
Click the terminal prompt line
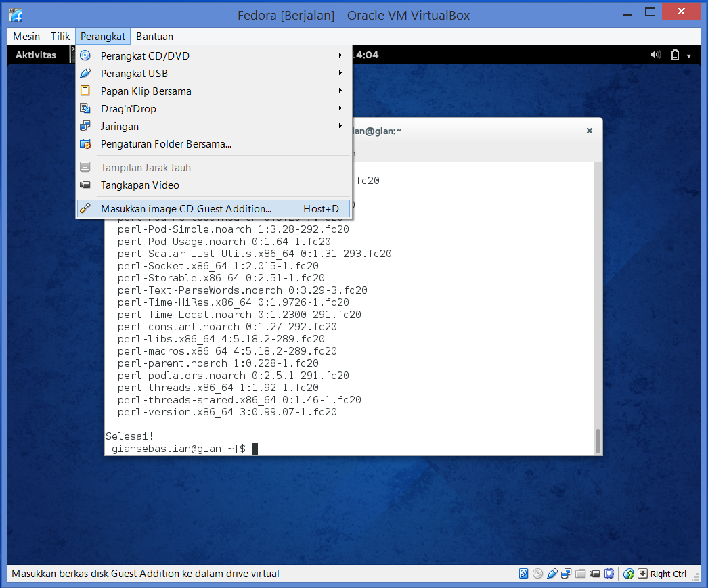[x=181, y=449]
